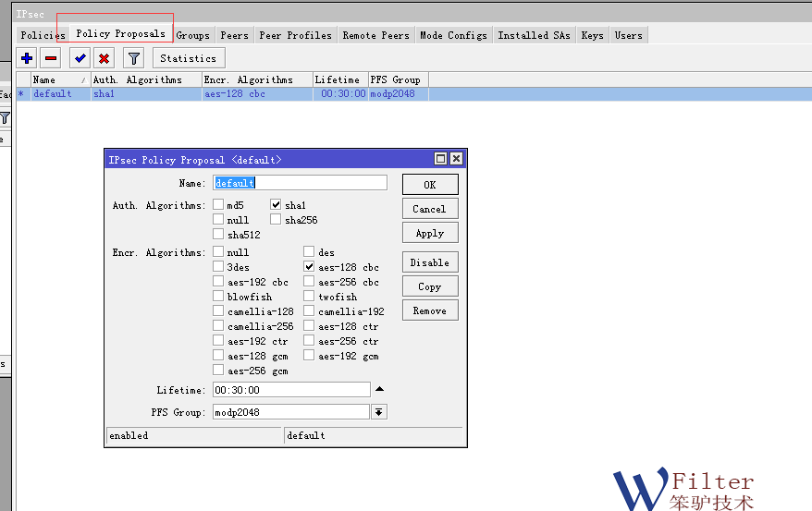Click the red minus remove icon

coord(51,58)
